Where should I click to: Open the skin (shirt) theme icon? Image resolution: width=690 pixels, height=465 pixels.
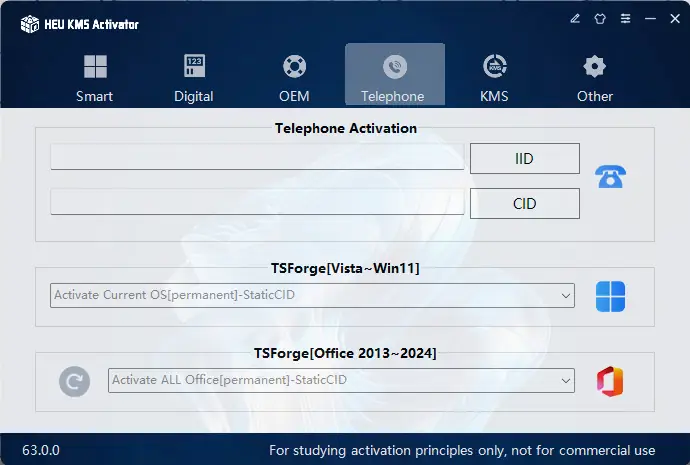pos(600,18)
